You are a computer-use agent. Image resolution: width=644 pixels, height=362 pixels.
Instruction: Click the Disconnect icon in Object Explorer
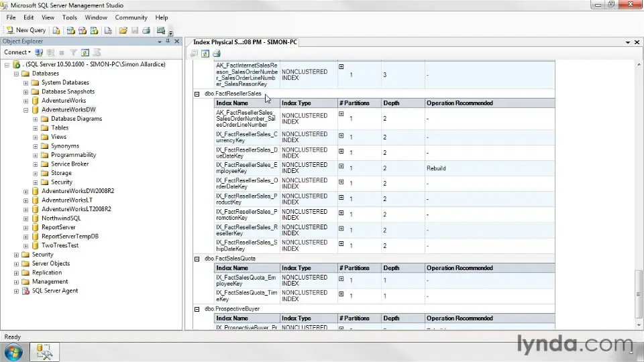(x=50, y=52)
